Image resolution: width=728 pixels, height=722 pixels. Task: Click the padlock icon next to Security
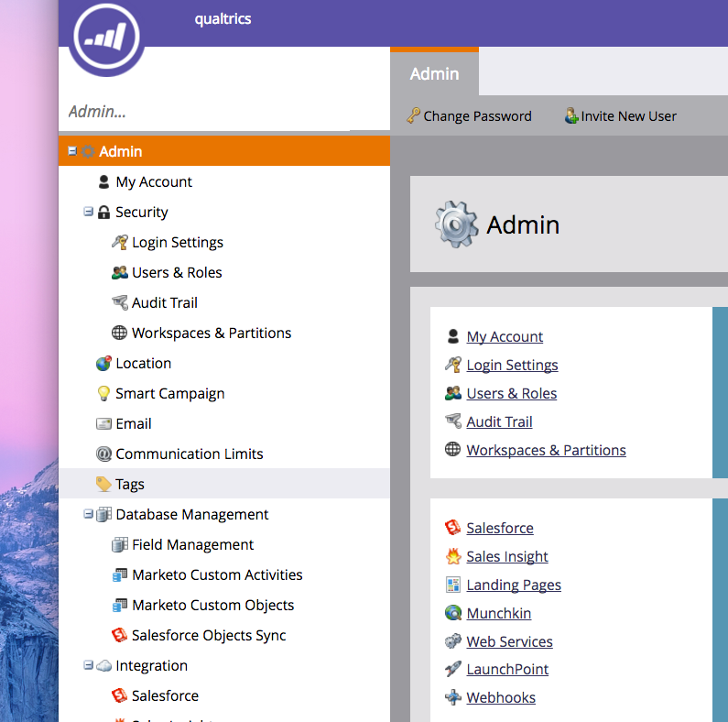pyautogui.click(x=103, y=212)
